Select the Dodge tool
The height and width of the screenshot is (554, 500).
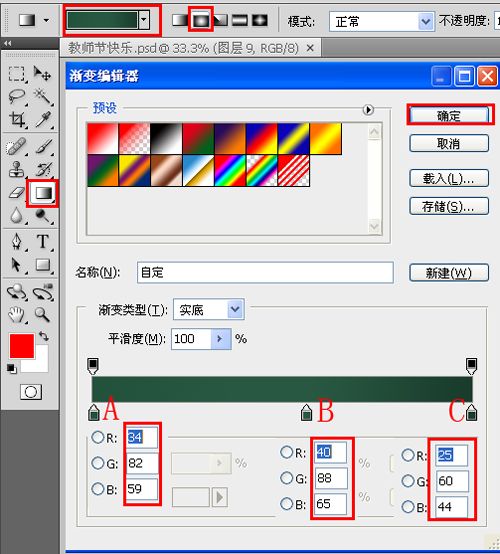coord(43,216)
